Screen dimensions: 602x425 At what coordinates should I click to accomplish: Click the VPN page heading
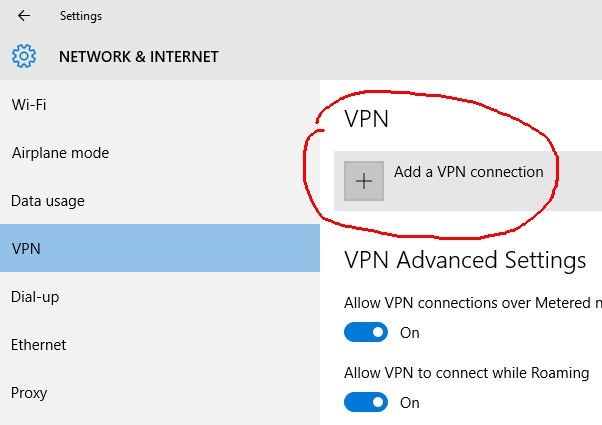(x=367, y=119)
